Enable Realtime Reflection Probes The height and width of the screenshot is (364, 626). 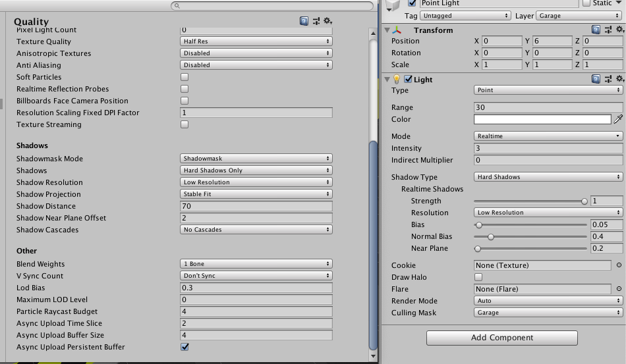click(185, 89)
